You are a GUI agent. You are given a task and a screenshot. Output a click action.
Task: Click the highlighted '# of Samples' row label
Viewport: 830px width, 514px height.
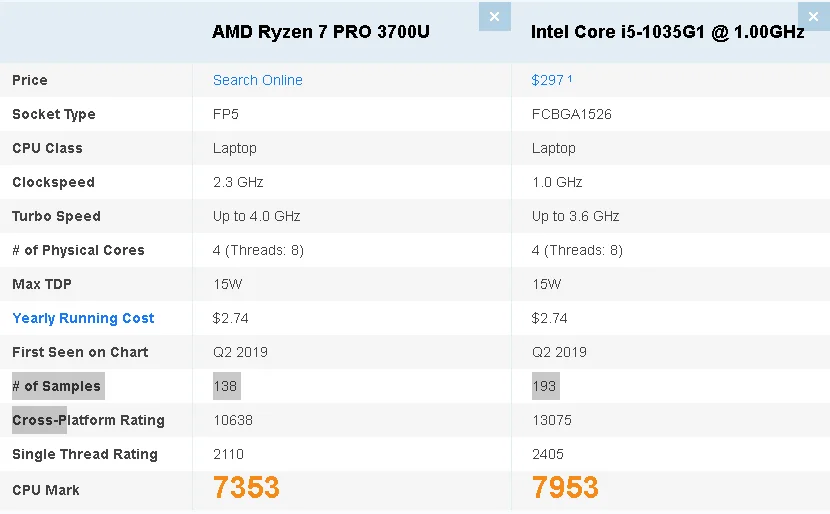click(57, 386)
